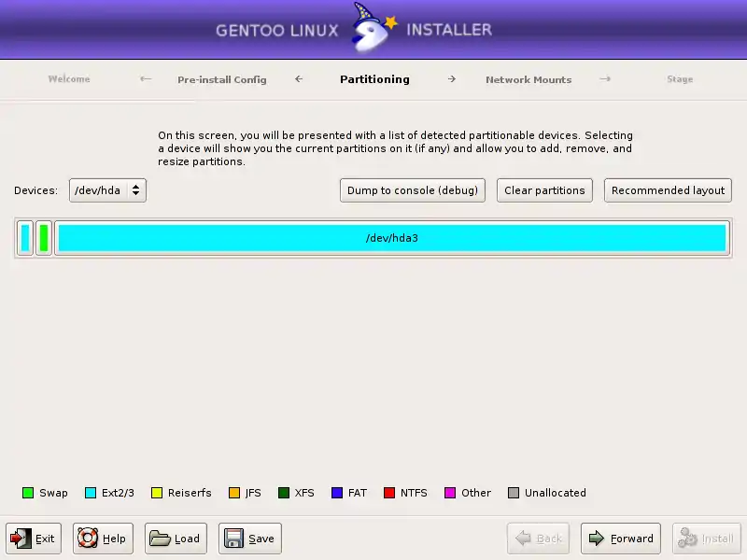
Task: Click the Load folder icon
Action: pos(160,539)
